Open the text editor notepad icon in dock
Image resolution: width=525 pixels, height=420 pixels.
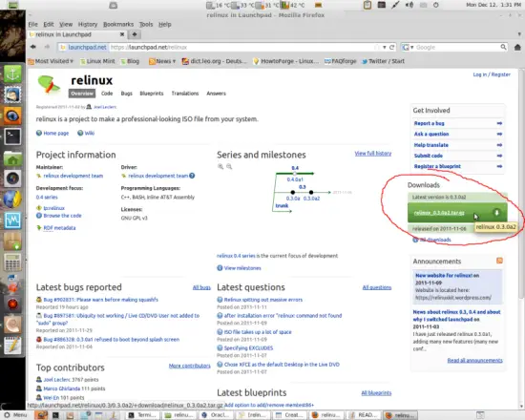point(12,346)
